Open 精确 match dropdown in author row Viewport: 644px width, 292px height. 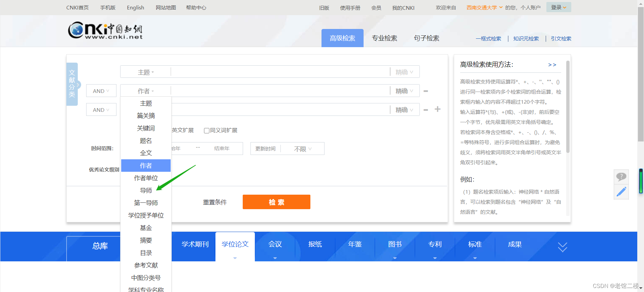click(404, 91)
